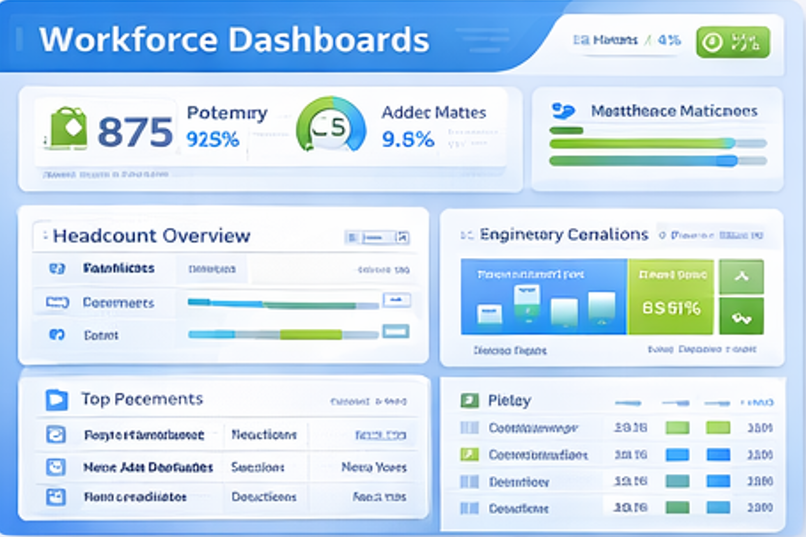Select the Fatahlicees row in Headcount Overview
The width and height of the screenshot is (806, 537).
pyautogui.click(x=118, y=269)
